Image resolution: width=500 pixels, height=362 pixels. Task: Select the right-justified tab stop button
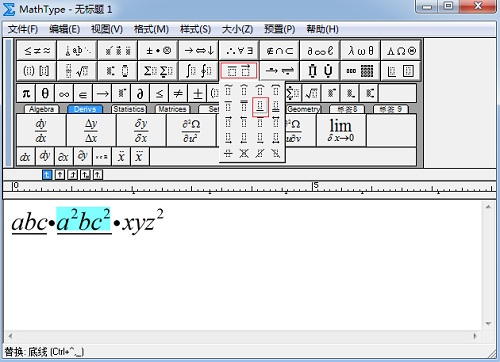pyautogui.click(x=72, y=175)
